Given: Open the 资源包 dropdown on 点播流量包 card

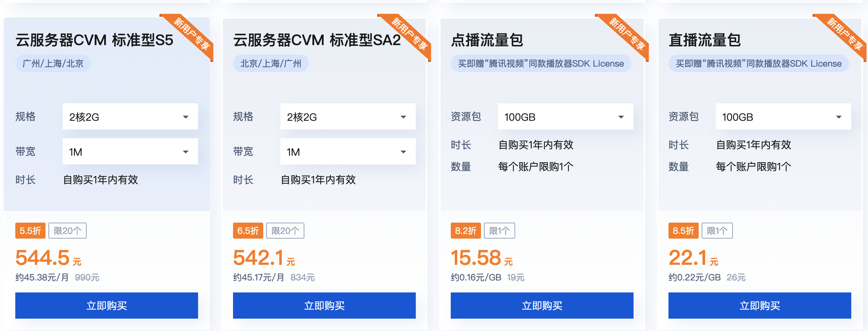Looking at the screenshot, I should click(565, 116).
